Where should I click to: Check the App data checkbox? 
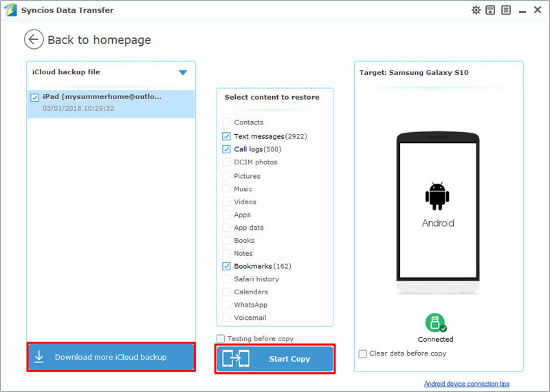pos(226,228)
